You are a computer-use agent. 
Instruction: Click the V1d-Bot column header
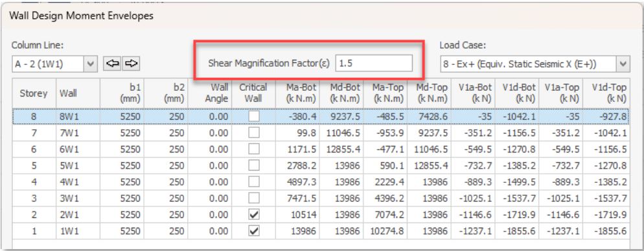point(518,93)
